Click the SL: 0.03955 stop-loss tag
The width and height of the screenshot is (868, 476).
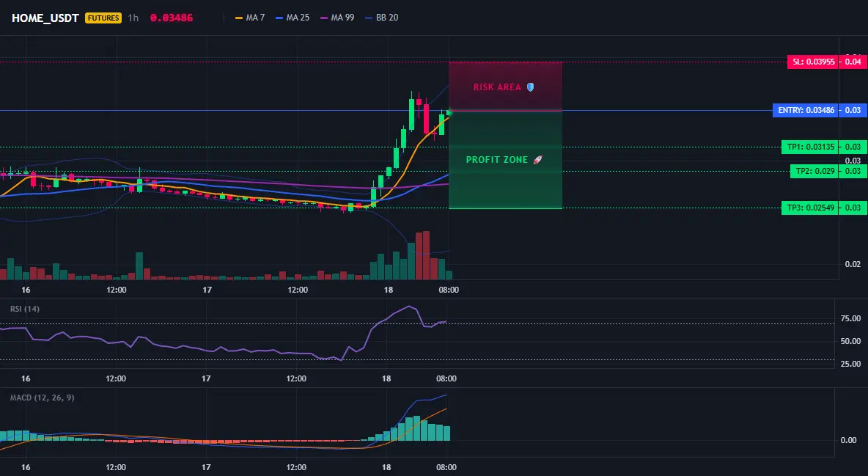coord(812,62)
